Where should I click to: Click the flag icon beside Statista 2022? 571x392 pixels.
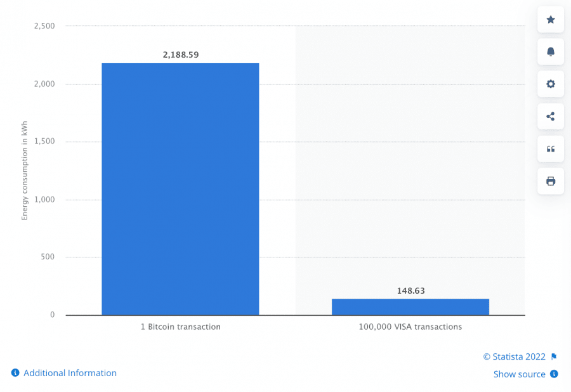pyautogui.click(x=554, y=357)
